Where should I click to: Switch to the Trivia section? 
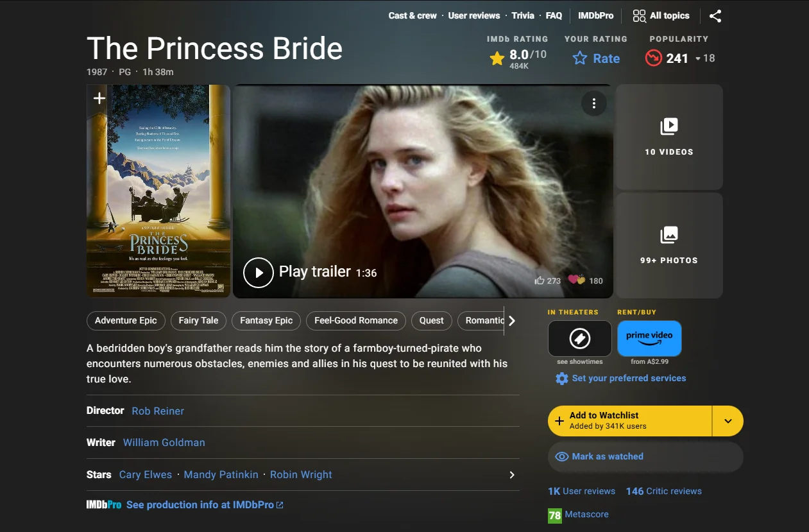click(523, 15)
